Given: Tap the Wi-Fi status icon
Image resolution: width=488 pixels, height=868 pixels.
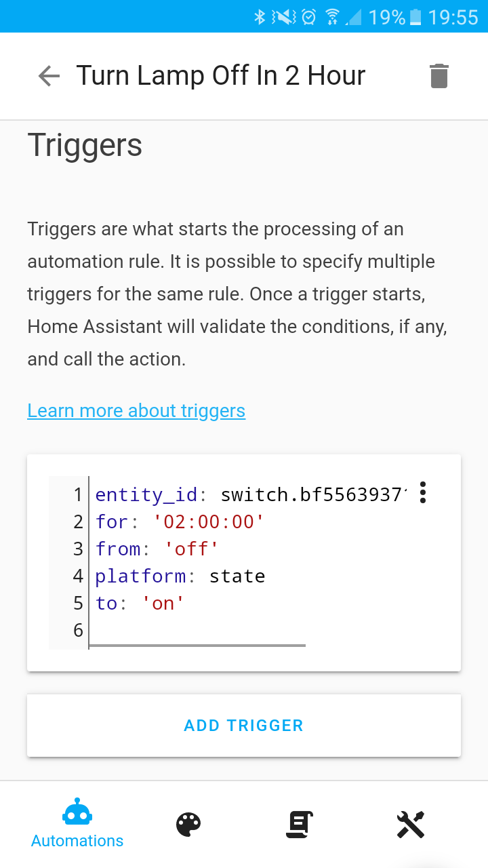Looking at the screenshot, I should tap(332, 16).
